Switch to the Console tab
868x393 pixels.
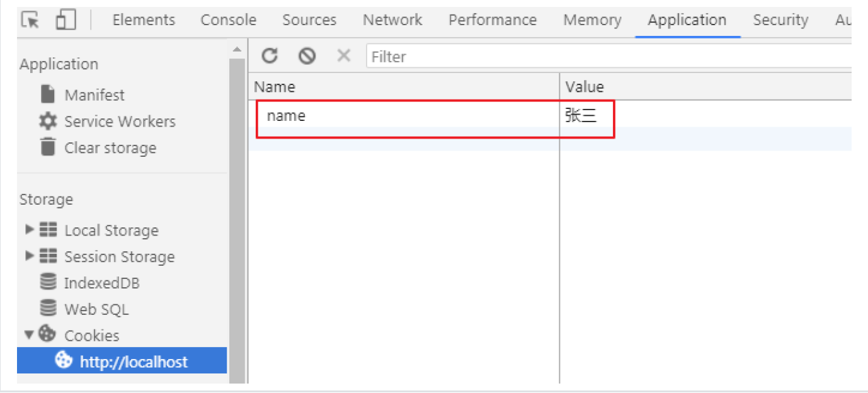[x=229, y=20]
